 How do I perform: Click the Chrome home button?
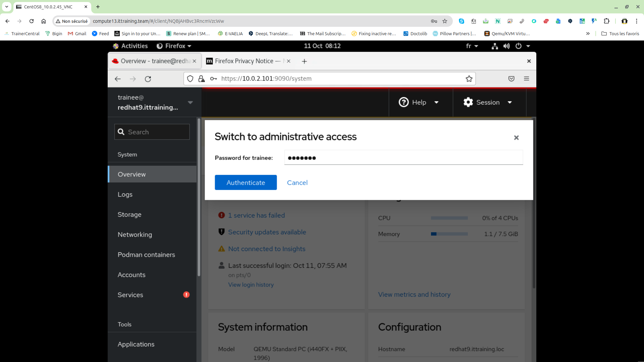[44, 21]
